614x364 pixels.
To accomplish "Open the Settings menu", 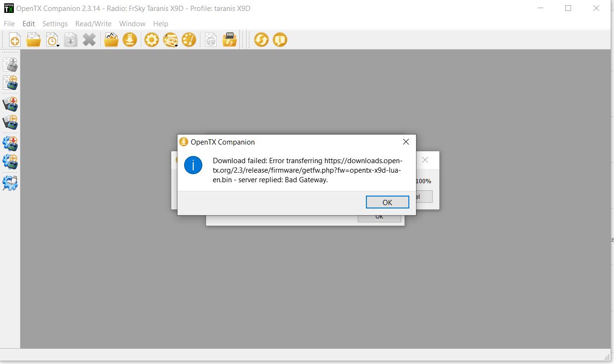I will point(55,23).
